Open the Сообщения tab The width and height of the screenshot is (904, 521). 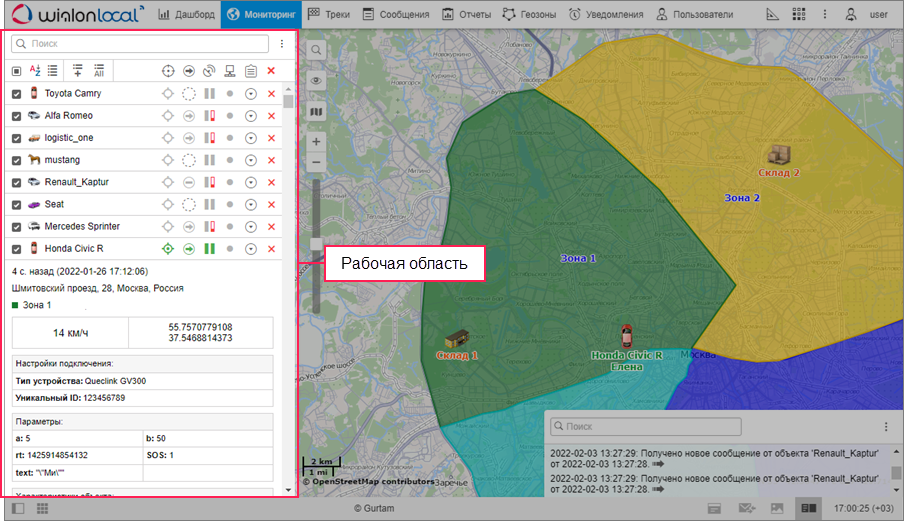pos(396,14)
